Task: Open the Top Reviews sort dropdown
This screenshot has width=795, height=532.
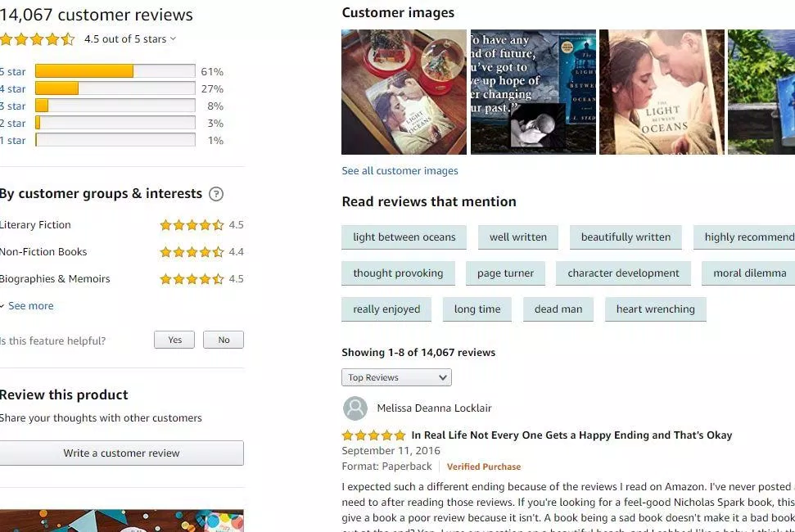Action: (396, 377)
